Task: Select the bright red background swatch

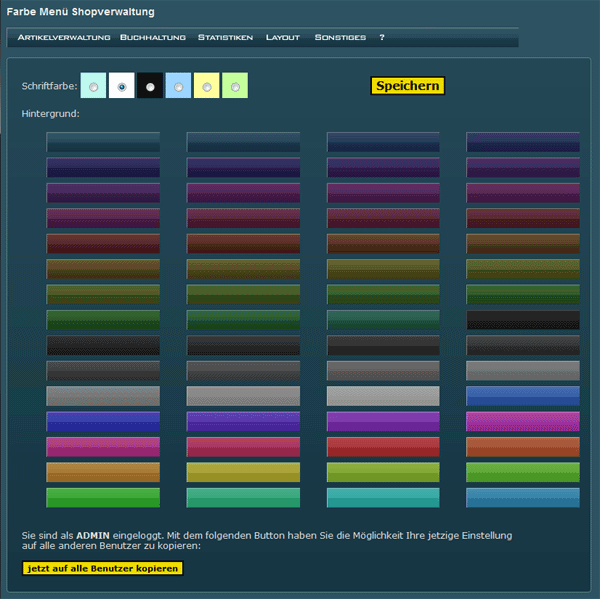Action: point(383,447)
